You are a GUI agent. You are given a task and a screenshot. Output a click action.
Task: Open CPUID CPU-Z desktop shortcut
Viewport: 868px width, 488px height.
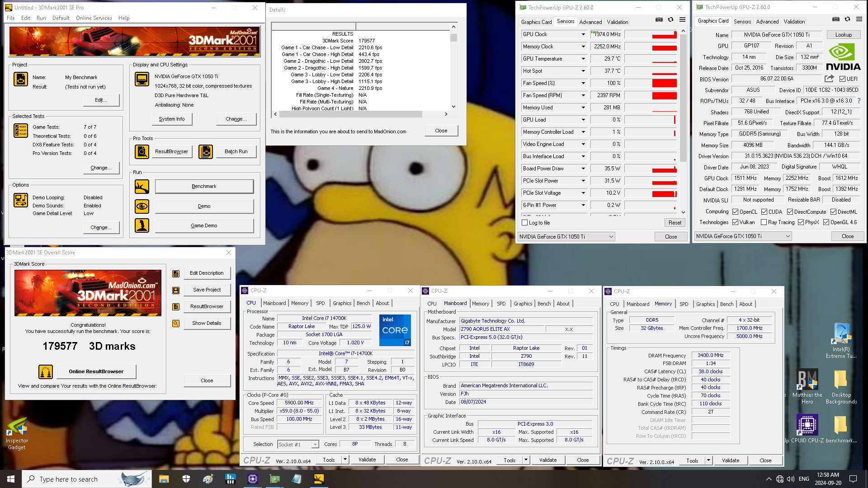tap(807, 429)
